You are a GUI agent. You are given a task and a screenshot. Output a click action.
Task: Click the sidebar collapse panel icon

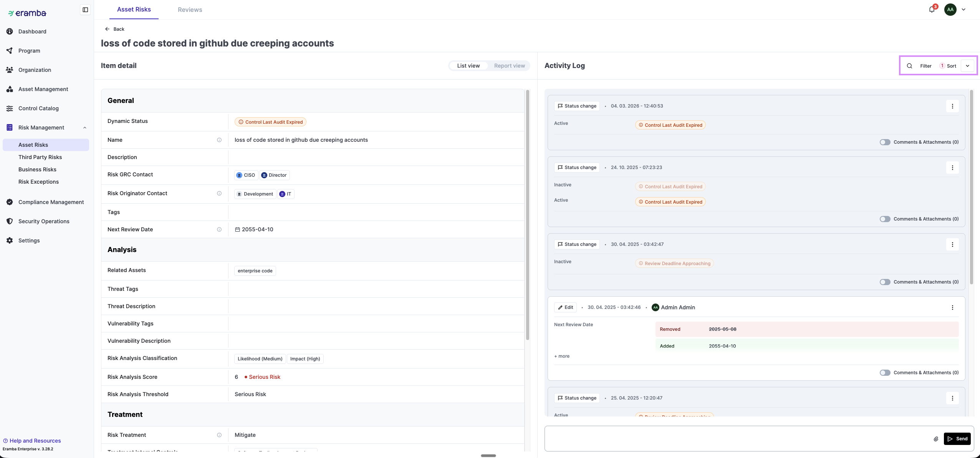point(85,10)
